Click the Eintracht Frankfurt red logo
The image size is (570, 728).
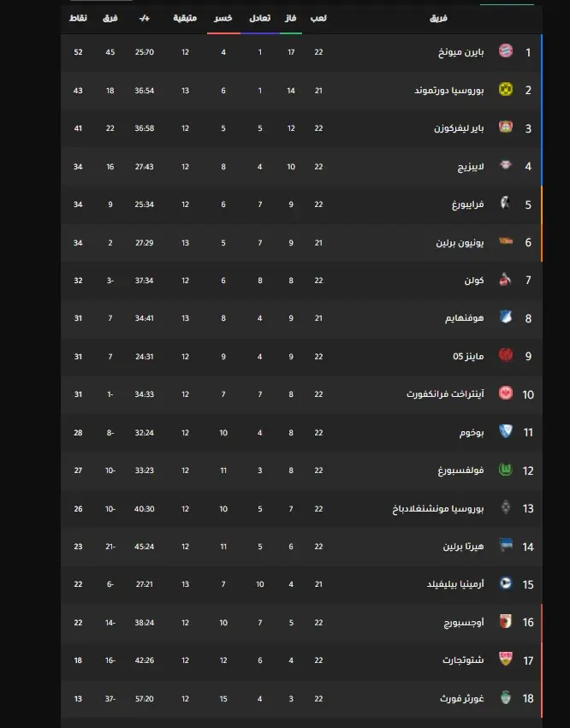pyautogui.click(x=506, y=393)
